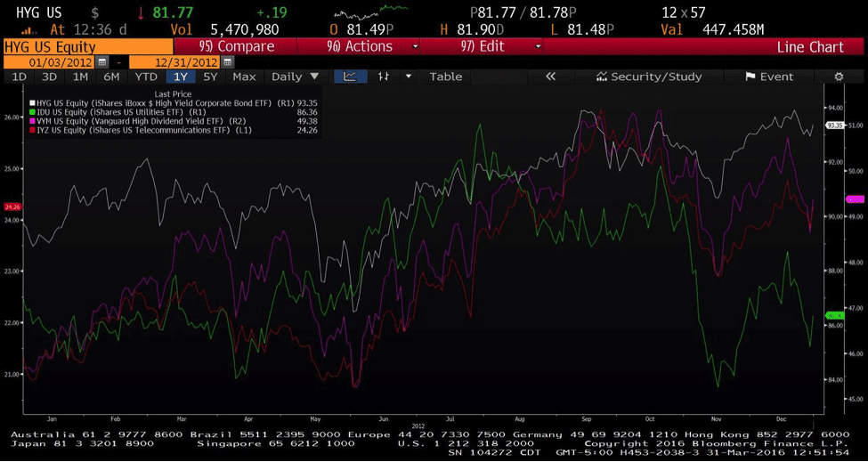Click the Last Price legend header
The height and width of the screenshot is (462, 868).
pos(174,94)
